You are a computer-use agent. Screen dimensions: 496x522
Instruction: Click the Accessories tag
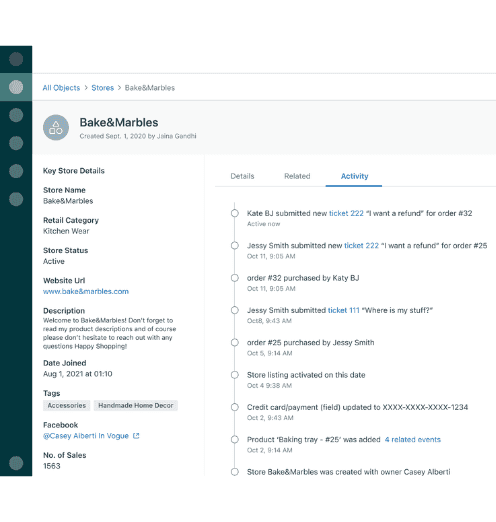(x=67, y=405)
